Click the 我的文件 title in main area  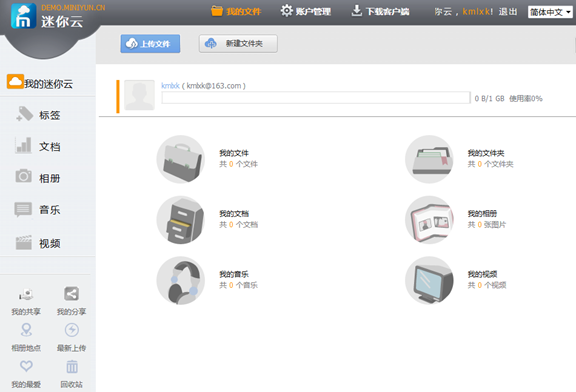pyautogui.click(x=234, y=153)
